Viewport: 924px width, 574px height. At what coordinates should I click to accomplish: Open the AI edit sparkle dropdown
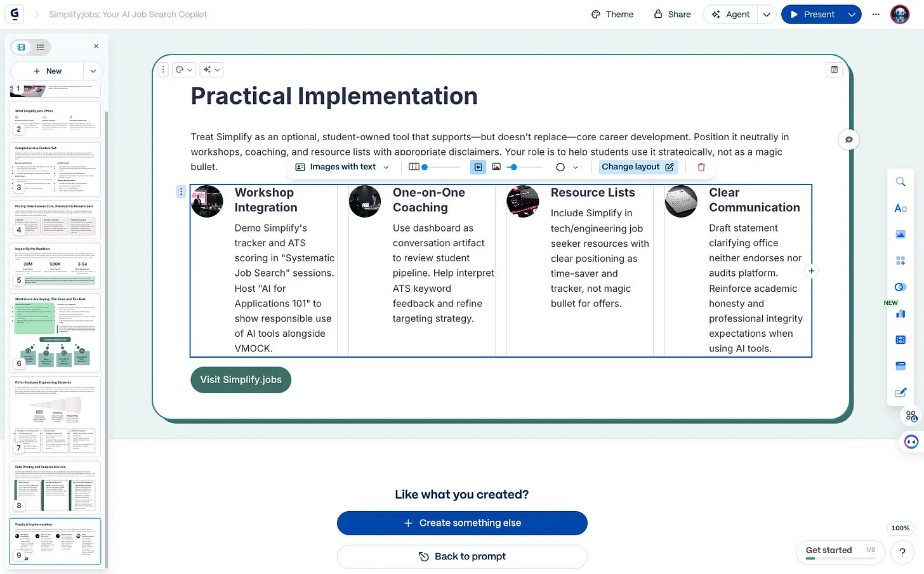pyautogui.click(x=211, y=70)
